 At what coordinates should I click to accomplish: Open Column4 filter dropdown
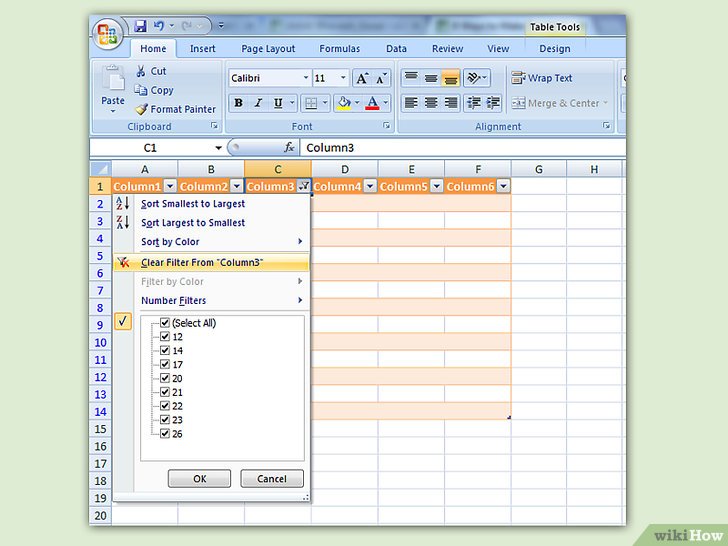click(x=370, y=186)
